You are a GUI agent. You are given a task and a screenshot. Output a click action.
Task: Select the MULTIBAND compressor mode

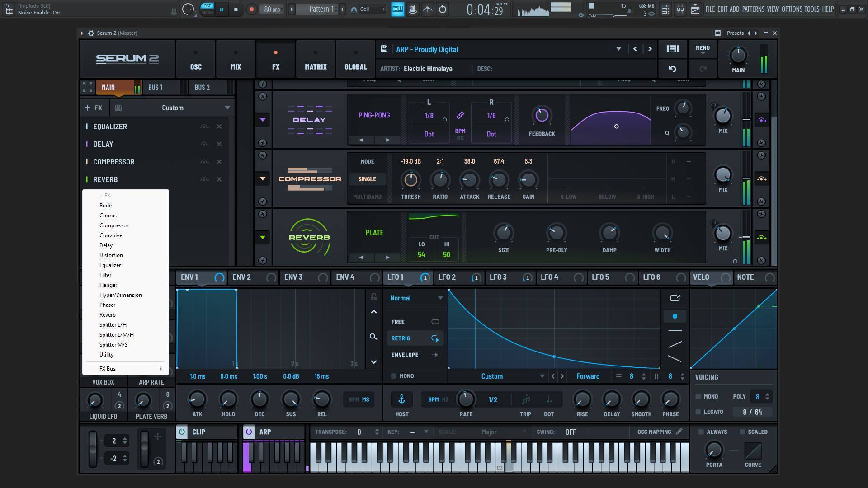(367, 197)
